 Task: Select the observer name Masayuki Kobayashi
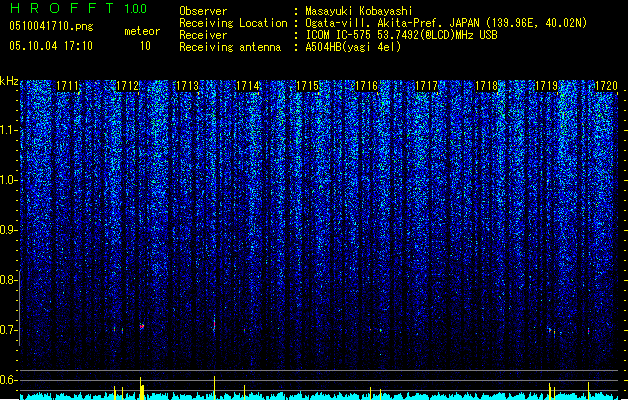(359, 11)
